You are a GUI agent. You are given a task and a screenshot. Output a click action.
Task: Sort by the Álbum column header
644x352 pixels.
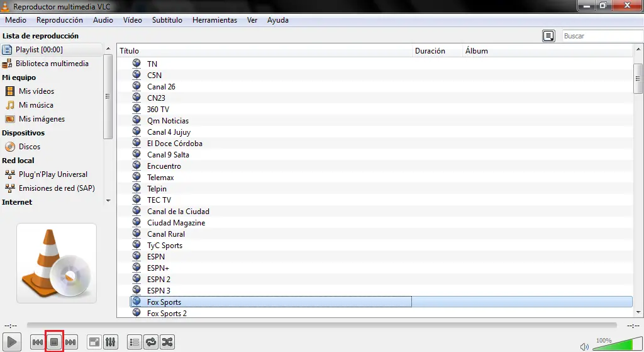pos(548,51)
